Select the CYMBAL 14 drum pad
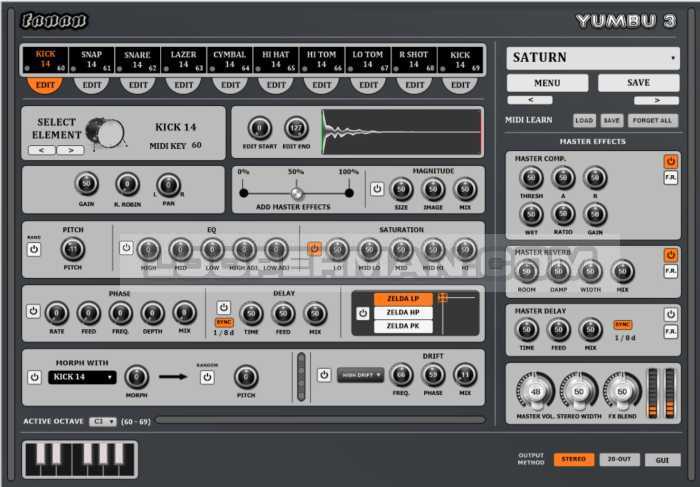This screenshot has height=487, width=700. point(229,60)
